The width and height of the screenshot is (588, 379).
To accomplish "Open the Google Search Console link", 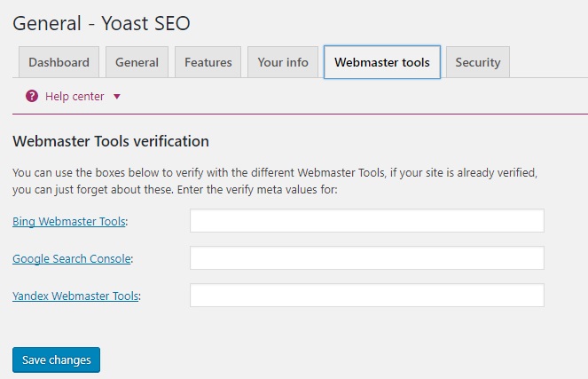I will (72, 258).
